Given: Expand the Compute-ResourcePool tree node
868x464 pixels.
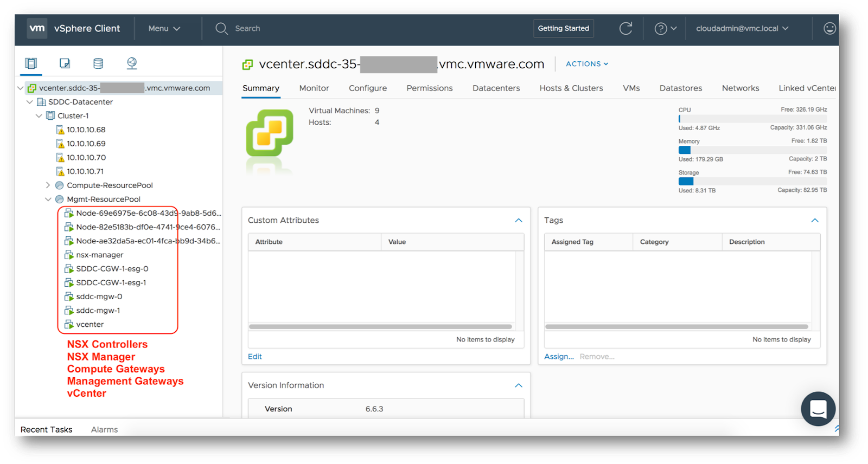Looking at the screenshot, I should point(48,185).
